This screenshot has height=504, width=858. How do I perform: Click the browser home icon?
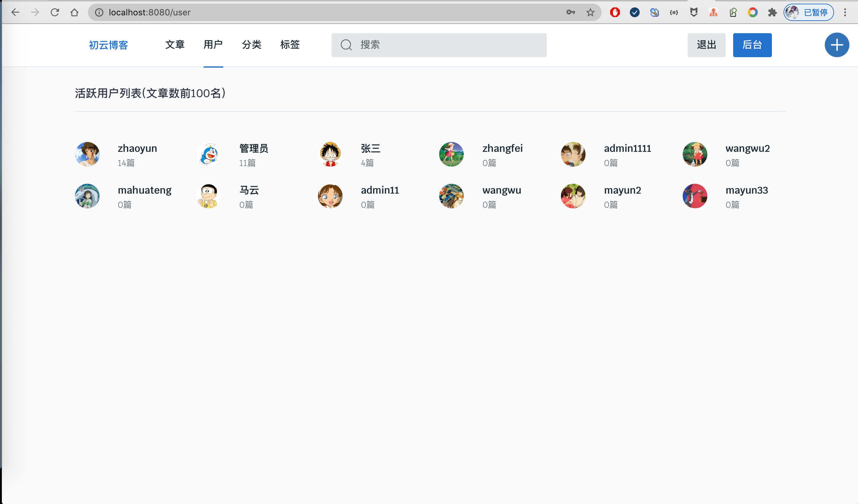[x=74, y=13]
